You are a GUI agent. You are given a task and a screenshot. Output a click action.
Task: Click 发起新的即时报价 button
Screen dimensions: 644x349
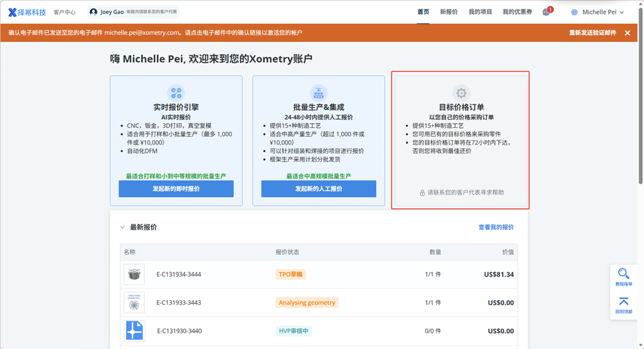[x=176, y=189]
